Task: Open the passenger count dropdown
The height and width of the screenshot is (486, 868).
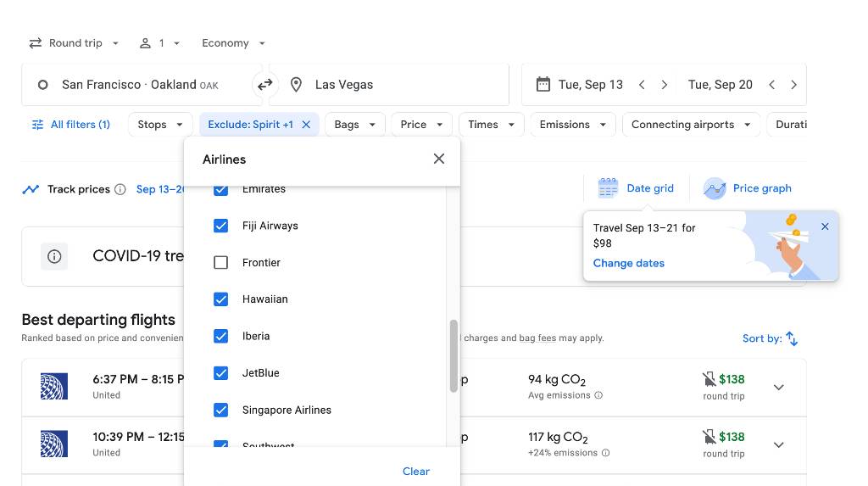Action: coord(159,43)
